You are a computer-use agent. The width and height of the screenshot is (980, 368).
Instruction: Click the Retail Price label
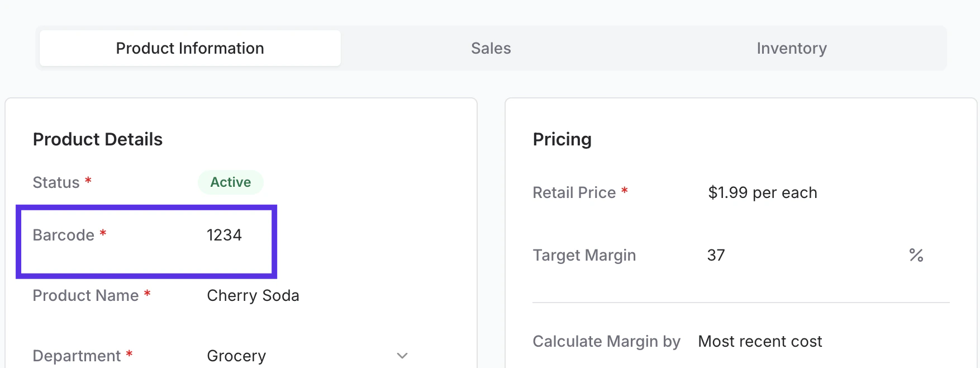(574, 193)
